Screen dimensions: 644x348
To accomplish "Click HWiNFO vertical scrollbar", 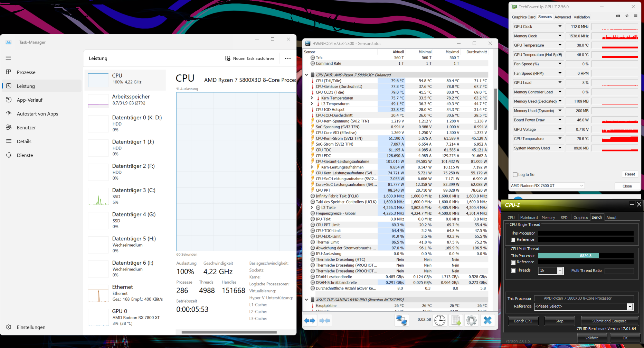I will click(495, 109).
